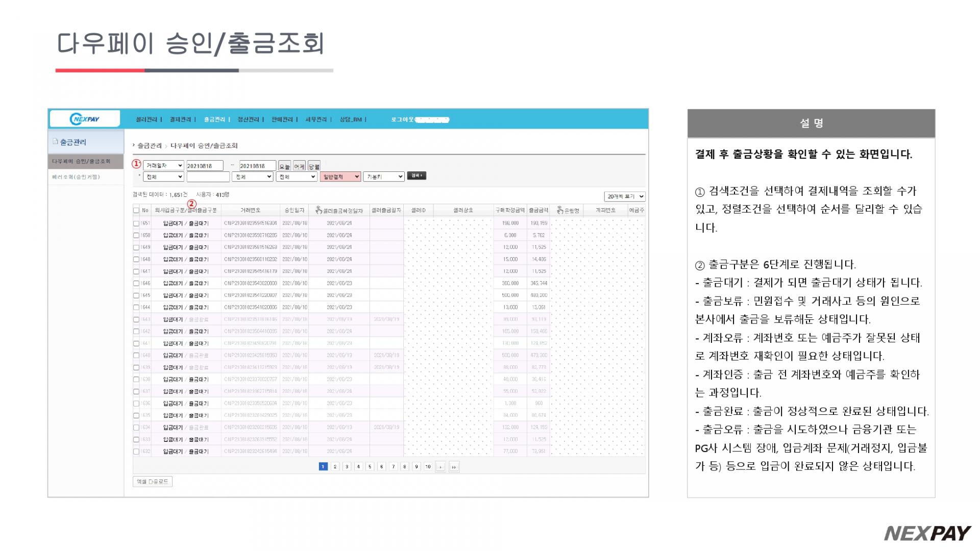Open 상담_RM in the top menu
The image size is (980, 551).
pos(351,119)
